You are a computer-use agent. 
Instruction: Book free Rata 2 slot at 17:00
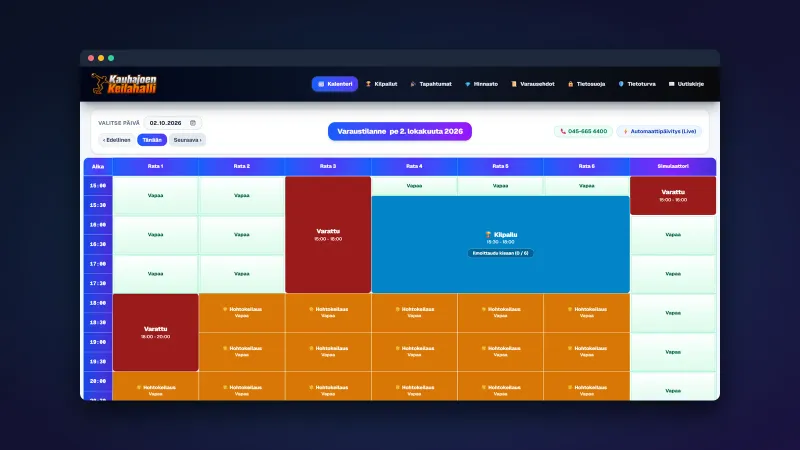(242, 274)
